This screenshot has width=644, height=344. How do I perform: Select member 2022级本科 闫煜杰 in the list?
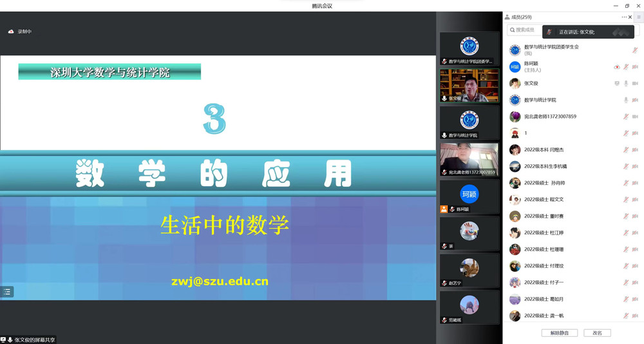[x=544, y=149]
